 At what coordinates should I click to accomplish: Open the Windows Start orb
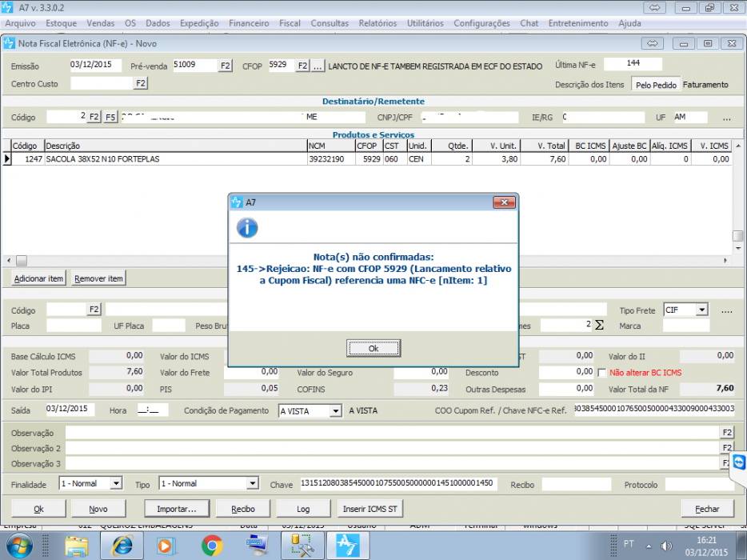(x=19, y=546)
